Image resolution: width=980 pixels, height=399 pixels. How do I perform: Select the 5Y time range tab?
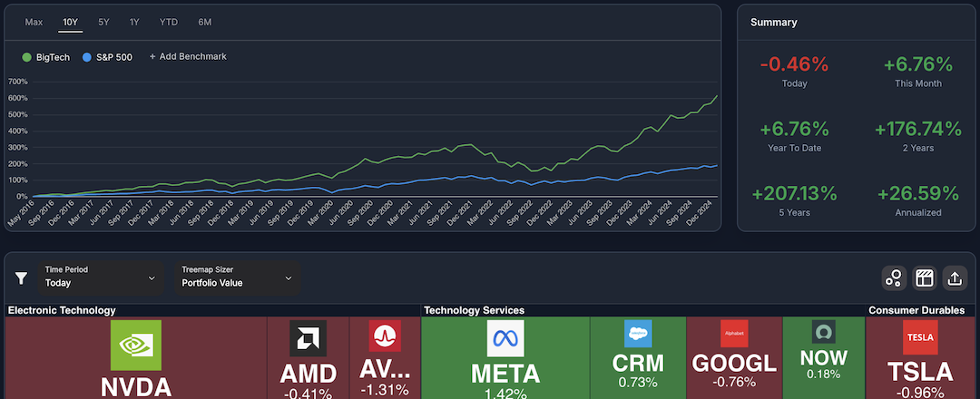tap(103, 22)
